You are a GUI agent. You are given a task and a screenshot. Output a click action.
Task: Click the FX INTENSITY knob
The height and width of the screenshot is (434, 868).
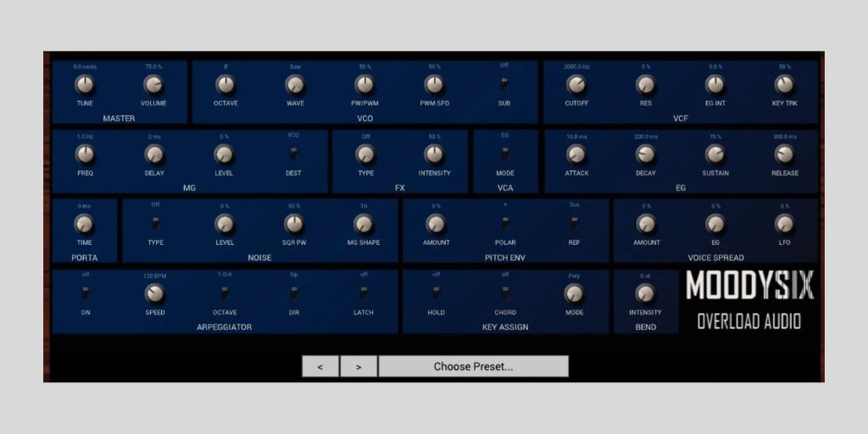pyautogui.click(x=434, y=154)
